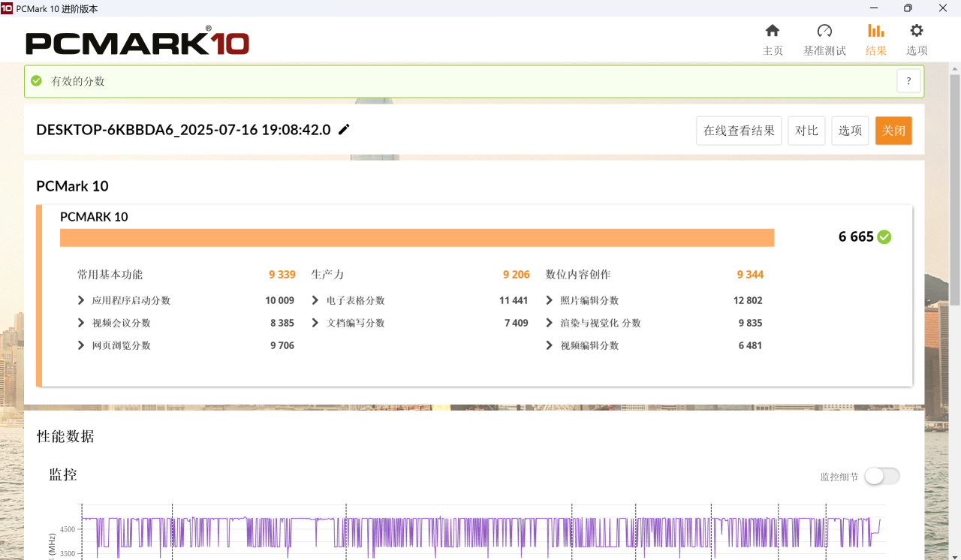This screenshot has width=961, height=560.
Task: Click the PCMark 10 logo
Action: click(137, 42)
